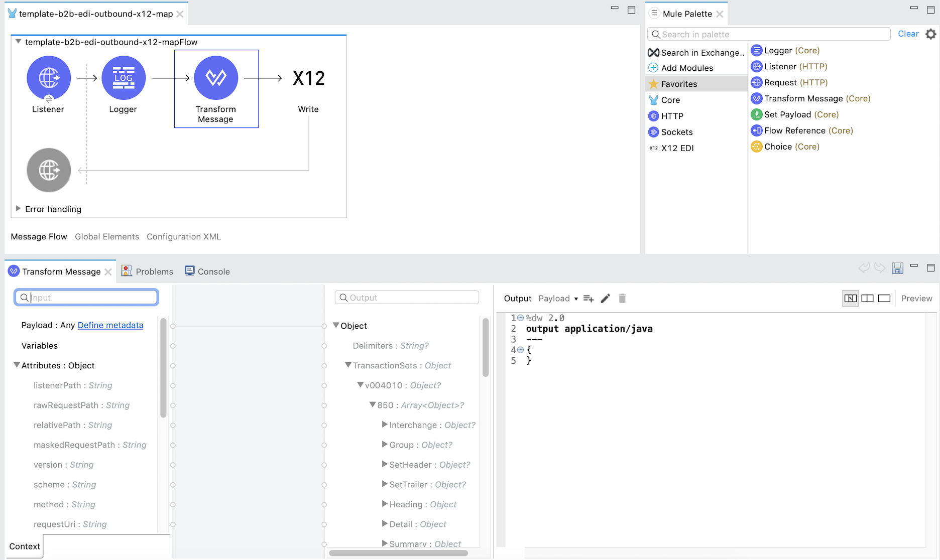The height and width of the screenshot is (560, 940).
Task: Click the output tree vertical scrollbar
Action: pos(486,347)
